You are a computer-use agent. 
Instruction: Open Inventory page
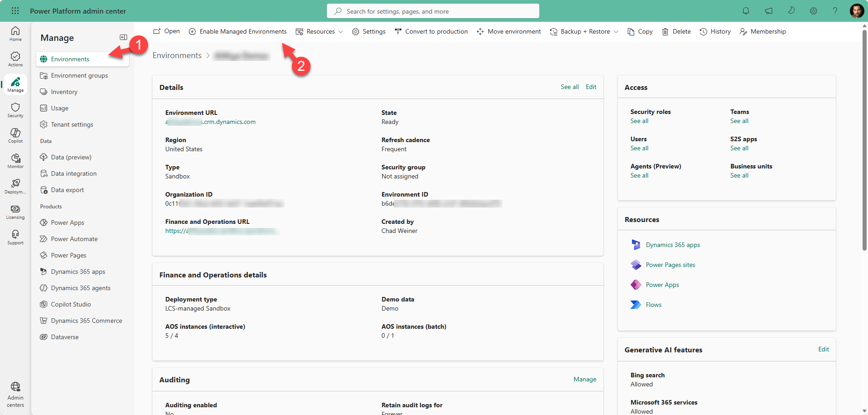tap(82, 92)
